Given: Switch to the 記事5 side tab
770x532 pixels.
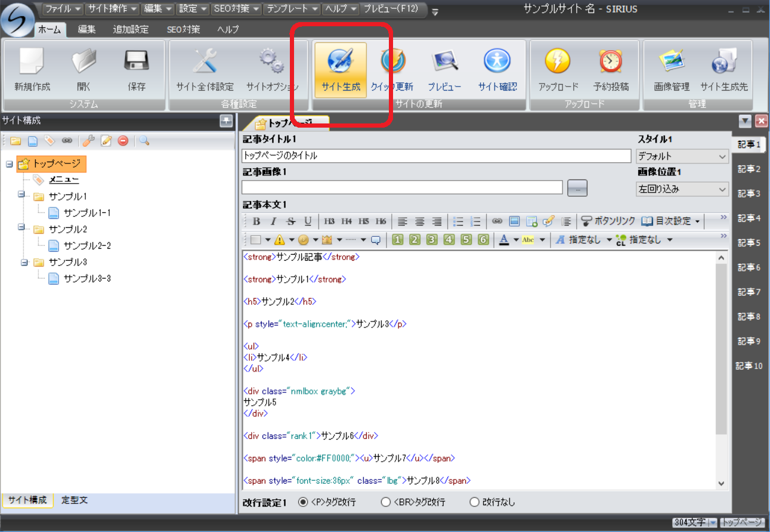Looking at the screenshot, I should pyautogui.click(x=749, y=243).
